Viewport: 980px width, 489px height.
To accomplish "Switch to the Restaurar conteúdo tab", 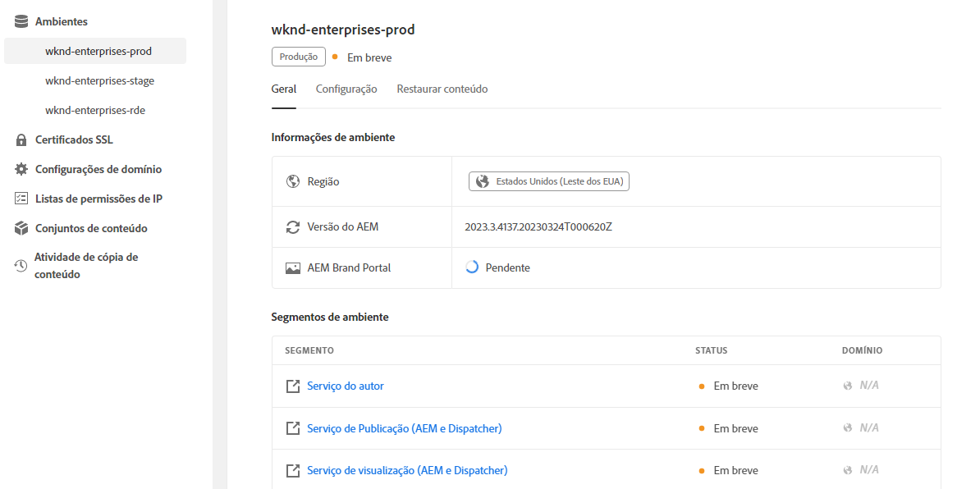I will point(442,89).
